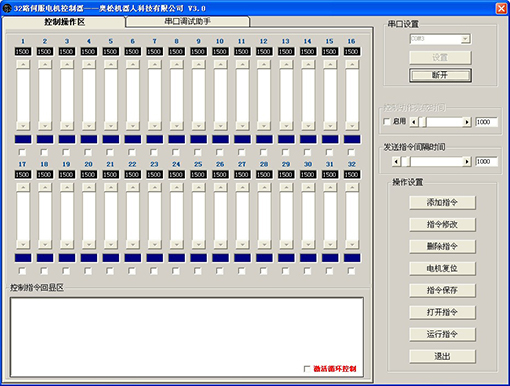Image resolution: width=510 pixels, height=386 pixels.
Task: Click down arrow of channel 7 slider
Action: pos(155,126)
